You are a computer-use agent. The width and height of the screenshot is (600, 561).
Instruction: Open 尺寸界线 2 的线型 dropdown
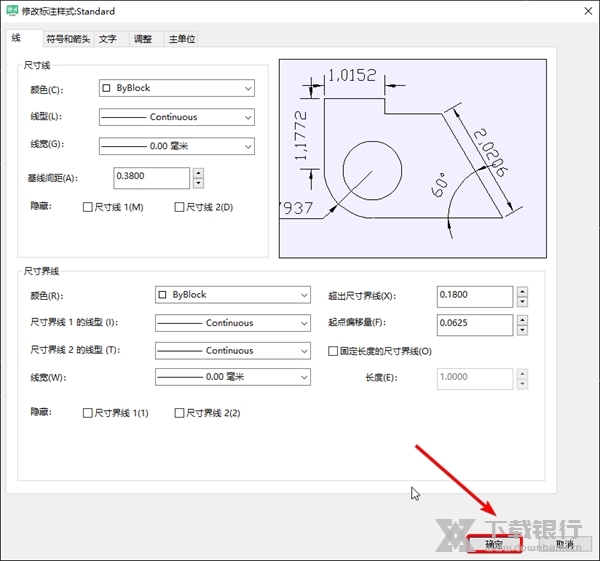tap(233, 351)
